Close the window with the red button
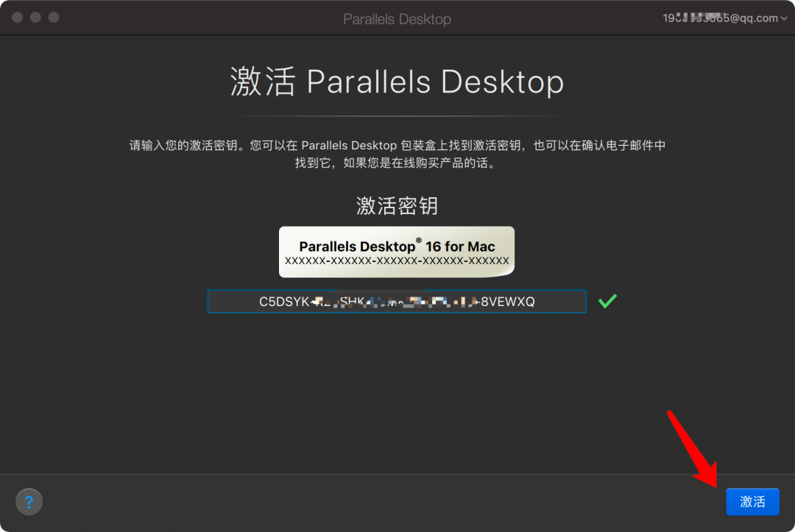The width and height of the screenshot is (795, 532). (17, 17)
